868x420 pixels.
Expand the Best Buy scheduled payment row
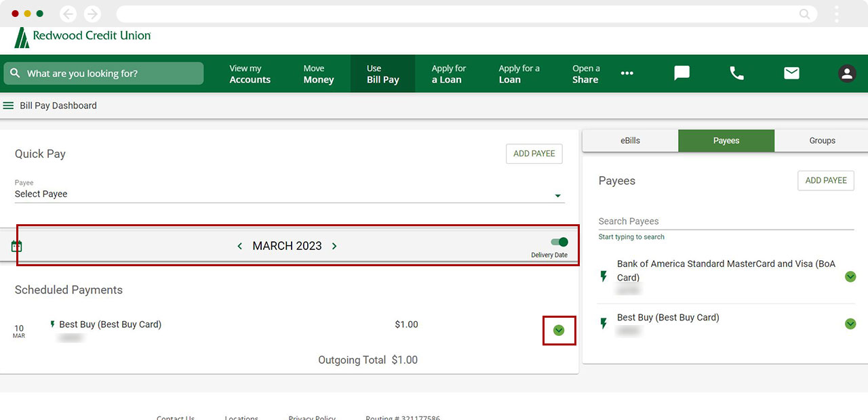(x=559, y=330)
